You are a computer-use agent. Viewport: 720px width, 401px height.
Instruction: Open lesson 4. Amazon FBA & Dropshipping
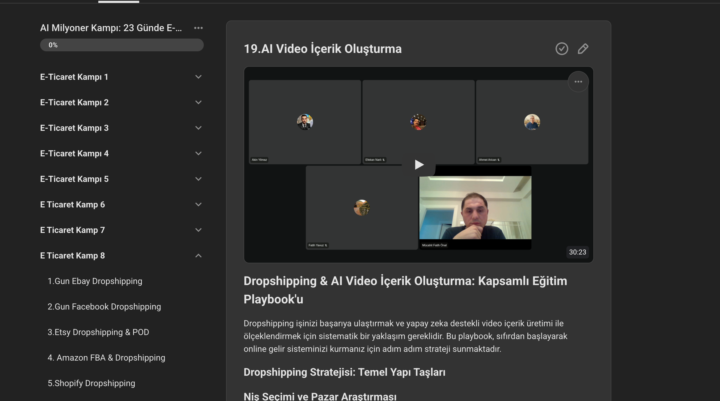(106, 357)
